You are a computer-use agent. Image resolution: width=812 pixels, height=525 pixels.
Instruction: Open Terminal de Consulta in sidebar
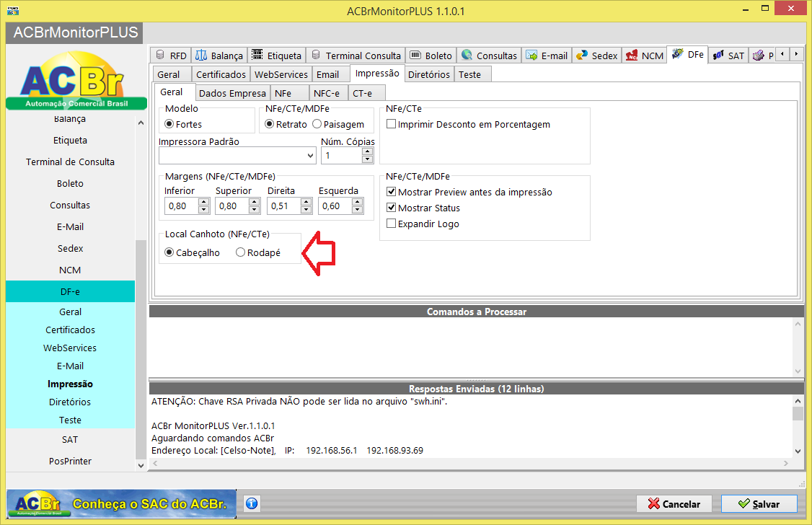[x=71, y=162]
